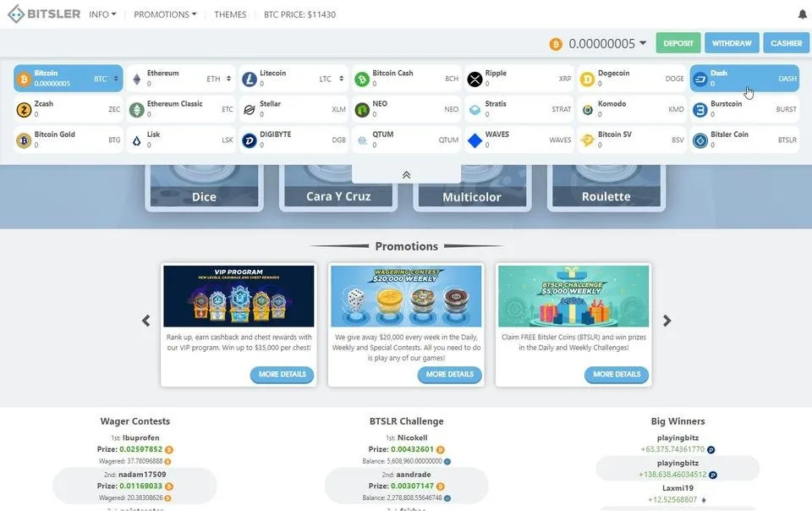Go to previous promotions slide
This screenshot has height=511, width=812.
(x=146, y=321)
